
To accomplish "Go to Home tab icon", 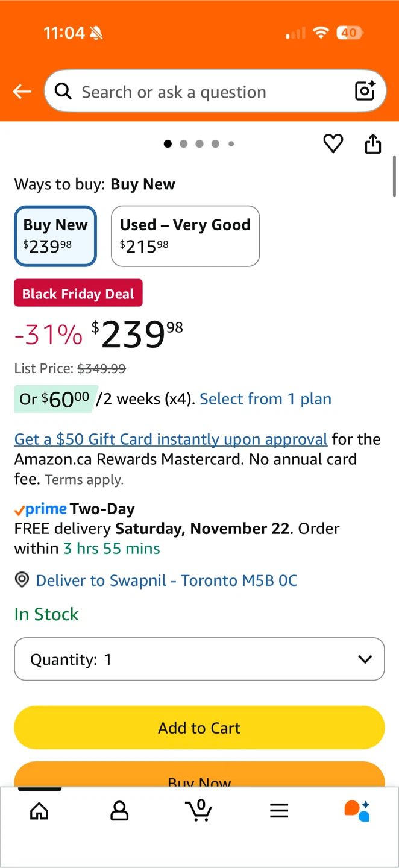I will 39,811.
